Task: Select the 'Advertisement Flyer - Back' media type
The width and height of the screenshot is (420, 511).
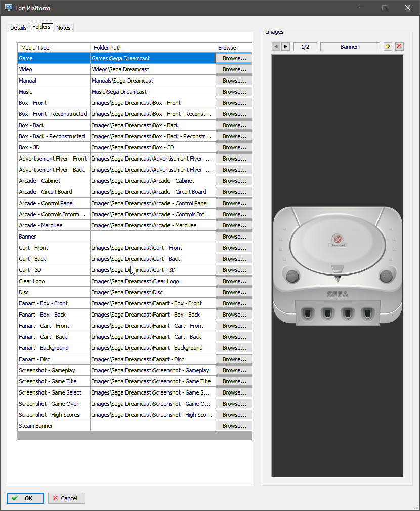Action: pos(54,170)
